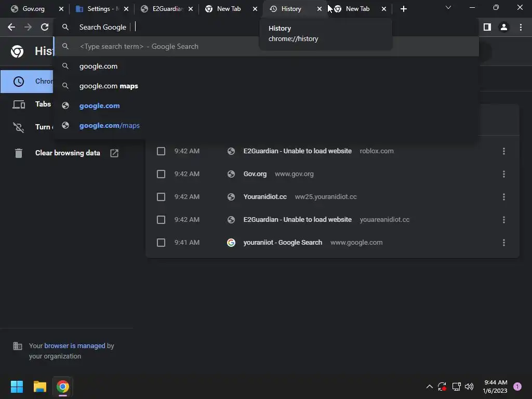The width and height of the screenshot is (532, 399).
Task: Choose the google.com URL suggestion
Action: coord(267,106)
